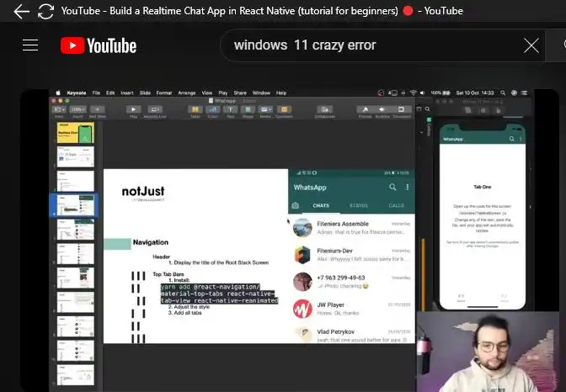Insert a Shape from the Keynote toolbar

pyautogui.click(x=248, y=109)
